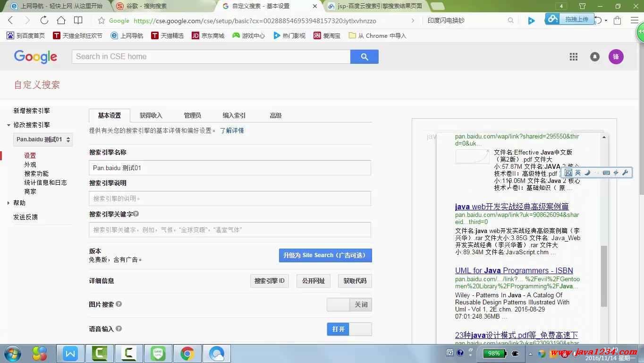This screenshot has height=363, width=644.
Task: Click the 搜索引擎 ID button
Action: pos(270,281)
